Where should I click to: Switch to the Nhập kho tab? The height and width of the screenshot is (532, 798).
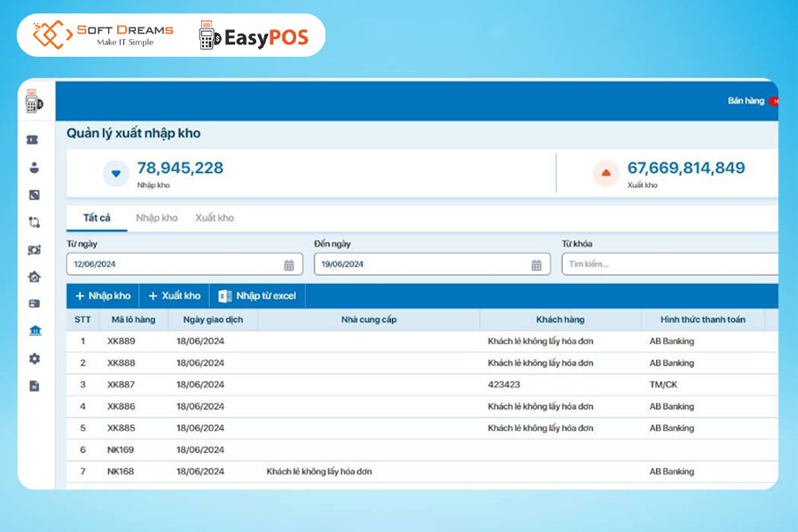coord(156,217)
